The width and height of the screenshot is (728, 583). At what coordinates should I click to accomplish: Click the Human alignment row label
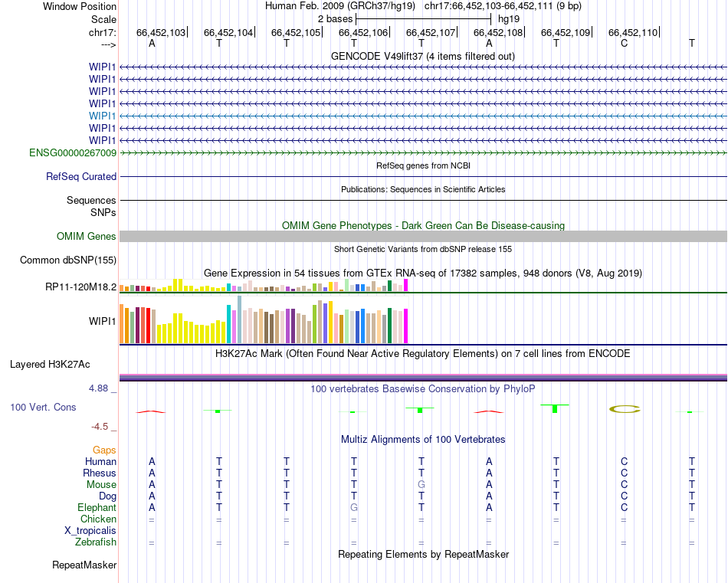pos(100,461)
